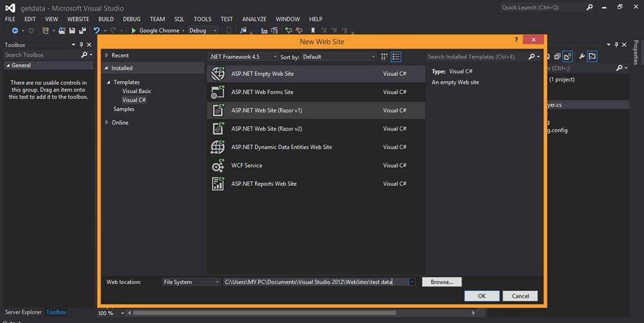Click the Browse... button
Viewport: 644px width, 323px height.
click(x=442, y=282)
